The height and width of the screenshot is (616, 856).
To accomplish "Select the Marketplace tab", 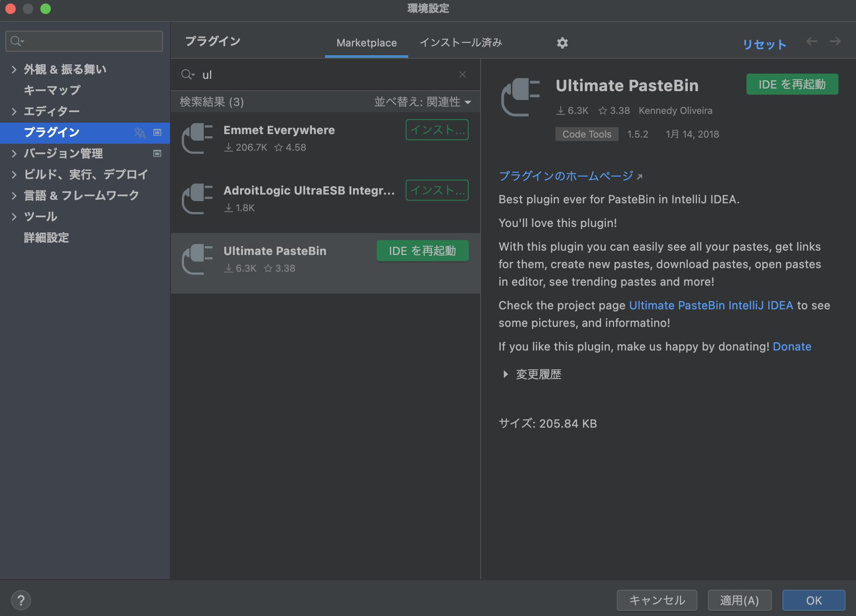I will click(366, 42).
